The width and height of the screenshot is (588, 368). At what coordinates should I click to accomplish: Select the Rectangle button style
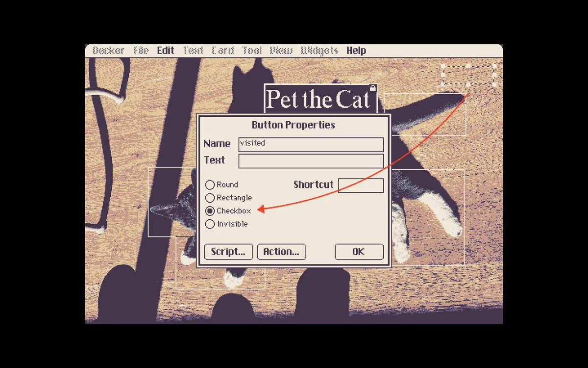click(x=228, y=198)
